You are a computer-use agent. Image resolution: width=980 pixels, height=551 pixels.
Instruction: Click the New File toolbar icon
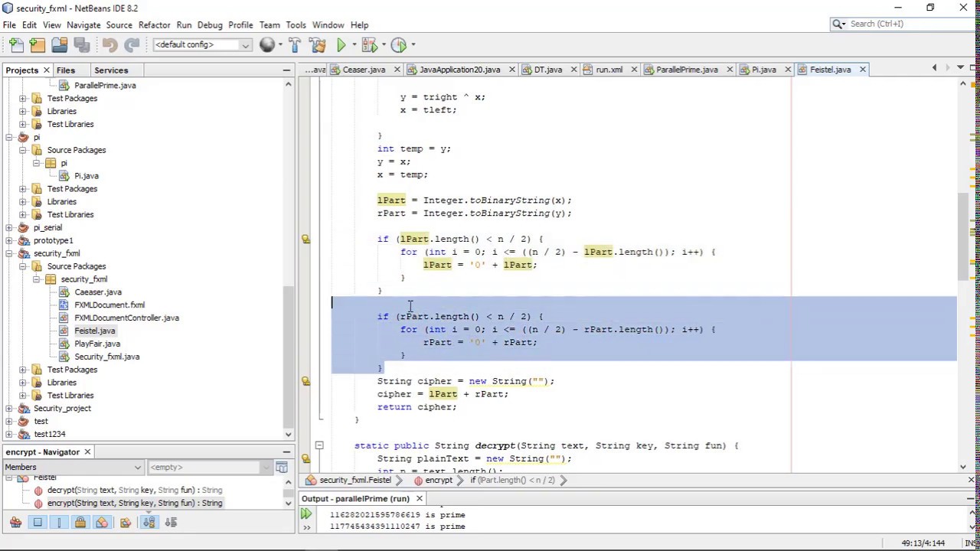pos(16,45)
